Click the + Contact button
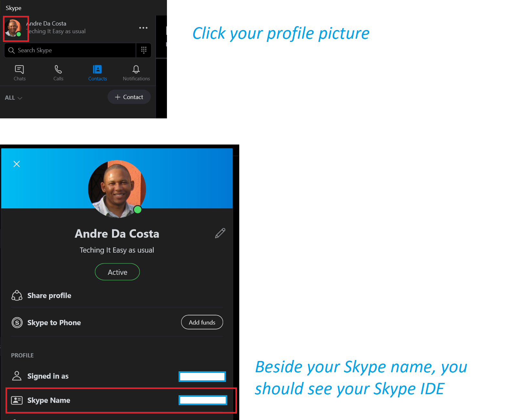Screen dimensions: 505x420 [x=129, y=97]
